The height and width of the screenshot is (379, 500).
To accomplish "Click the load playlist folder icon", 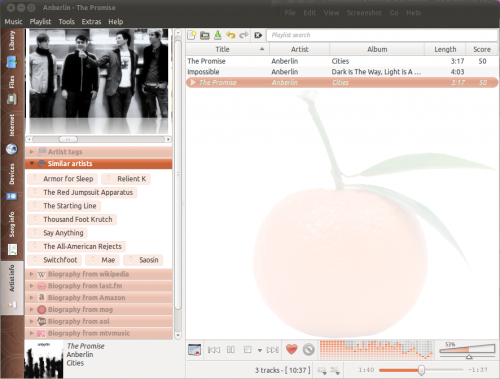I will pos(205,35).
